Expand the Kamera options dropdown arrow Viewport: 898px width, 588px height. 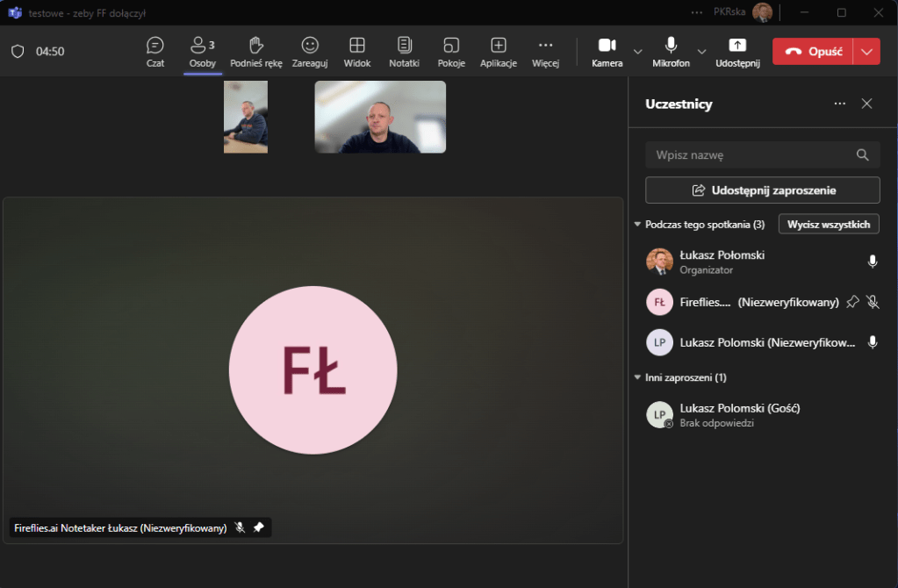click(x=638, y=51)
